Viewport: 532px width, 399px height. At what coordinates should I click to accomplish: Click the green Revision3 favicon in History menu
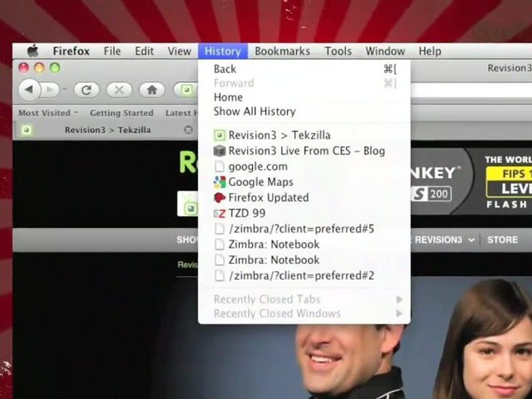pos(219,135)
